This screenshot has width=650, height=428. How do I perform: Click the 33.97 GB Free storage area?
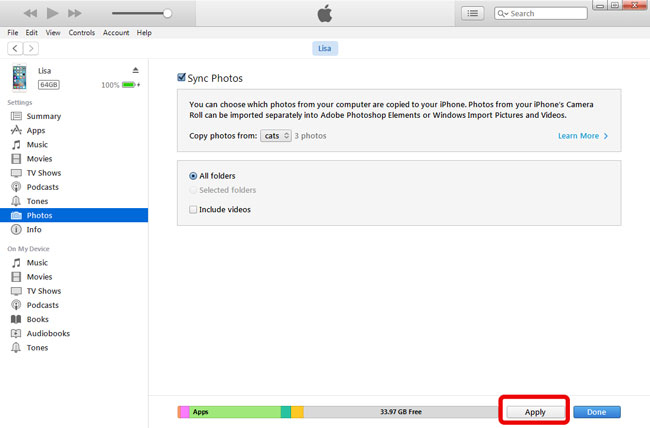[400, 412]
